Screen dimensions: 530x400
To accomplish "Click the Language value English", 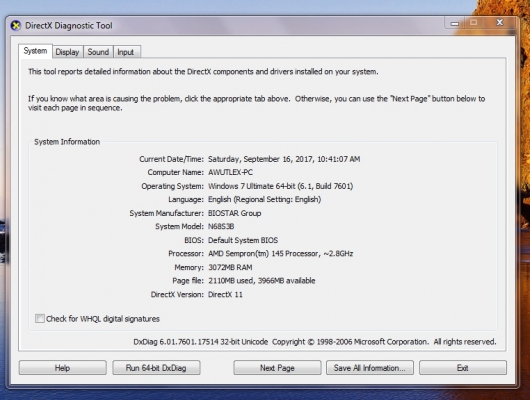I will 264,199.
